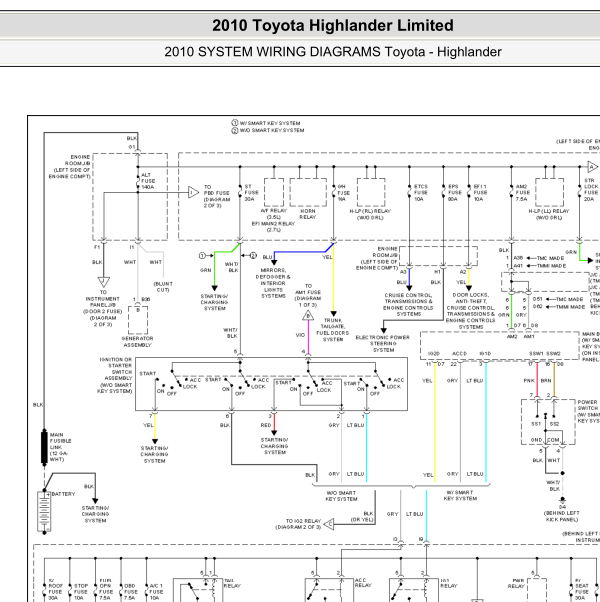The height and width of the screenshot is (602, 600).
Task: Click the "MIRRORS, DEFOGGER & INTERIOR LIGHTS SYSTEMS" text
Action: click(x=273, y=283)
